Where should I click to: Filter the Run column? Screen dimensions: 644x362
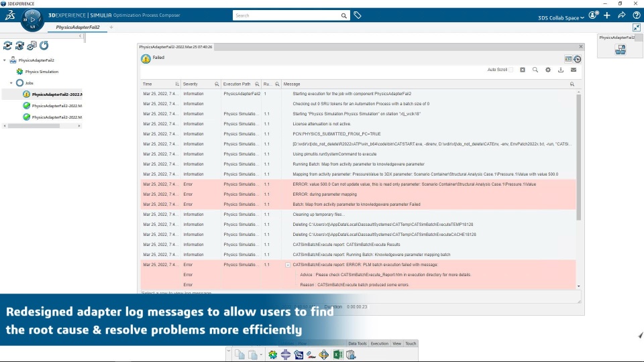(277, 84)
